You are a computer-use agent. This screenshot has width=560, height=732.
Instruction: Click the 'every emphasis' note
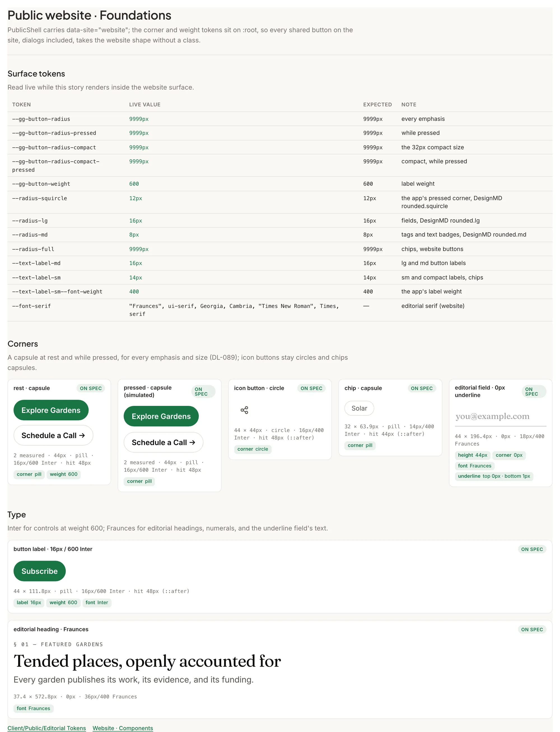(x=423, y=119)
